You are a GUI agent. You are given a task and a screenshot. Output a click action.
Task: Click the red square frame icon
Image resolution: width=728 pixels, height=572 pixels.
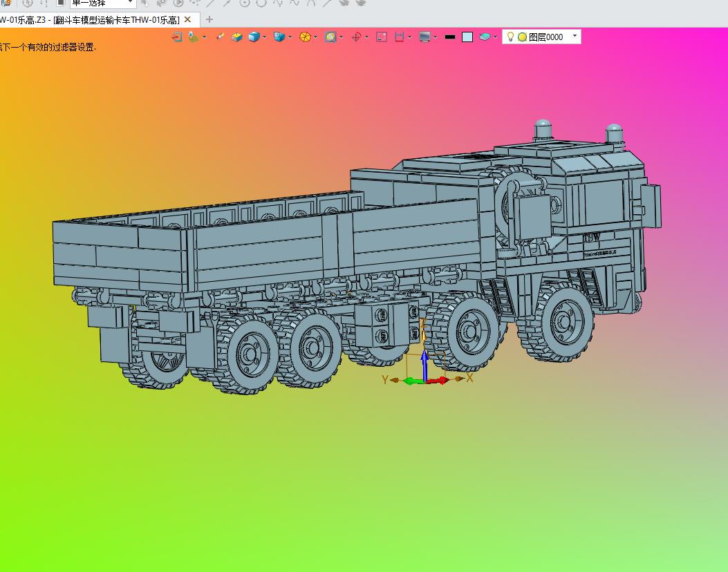pos(382,37)
